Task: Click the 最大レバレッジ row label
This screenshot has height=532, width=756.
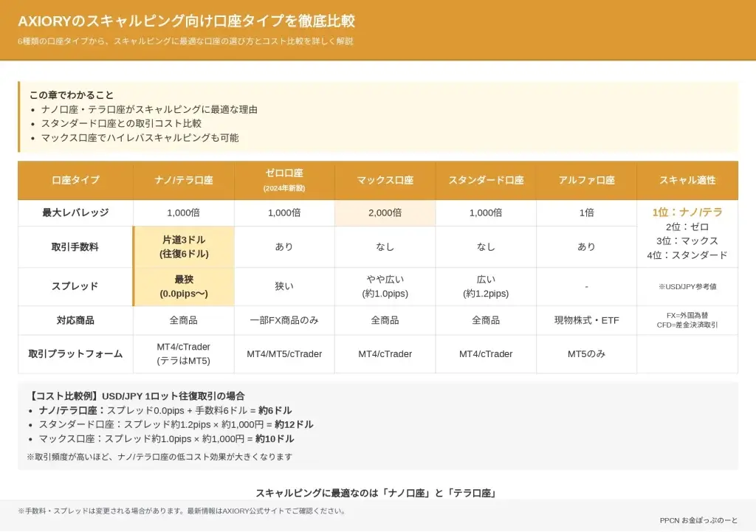Action: [75, 213]
